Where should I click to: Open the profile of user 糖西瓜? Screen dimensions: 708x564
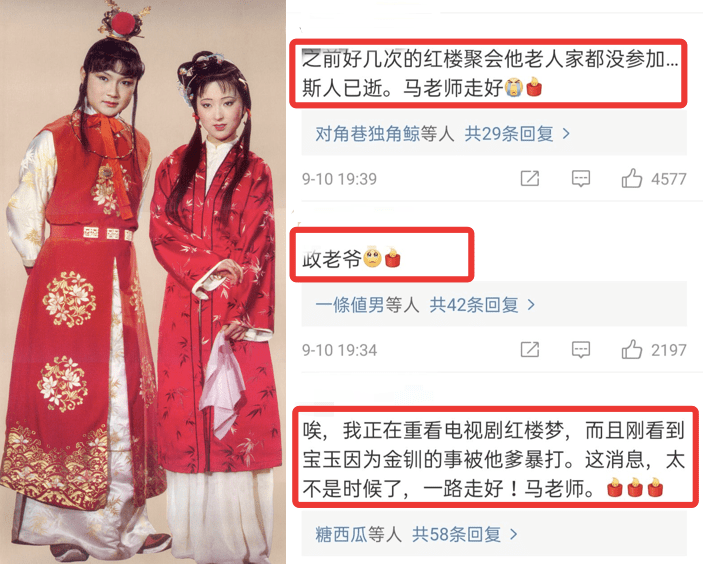[x=341, y=535]
